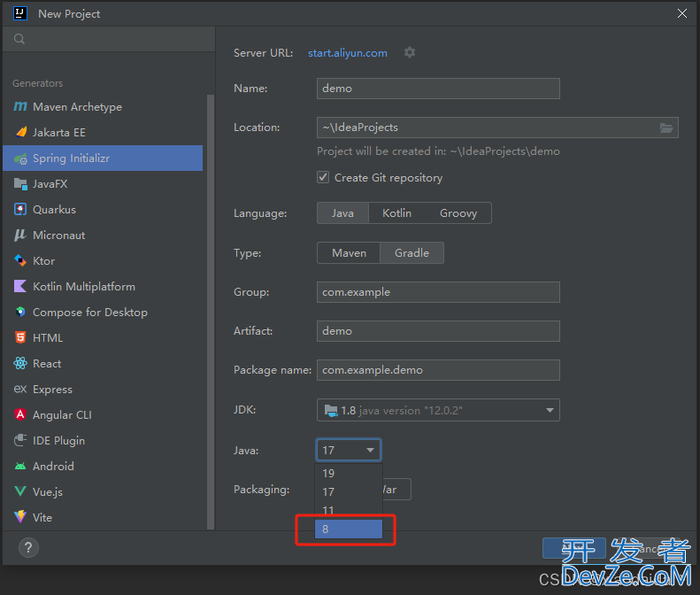
Task: Select the Kotlin Multiplatform icon
Action: (x=20, y=286)
